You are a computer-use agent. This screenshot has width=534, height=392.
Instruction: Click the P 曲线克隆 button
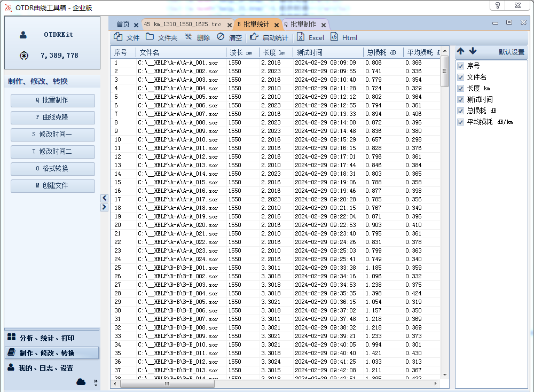(x=53, y=117)
